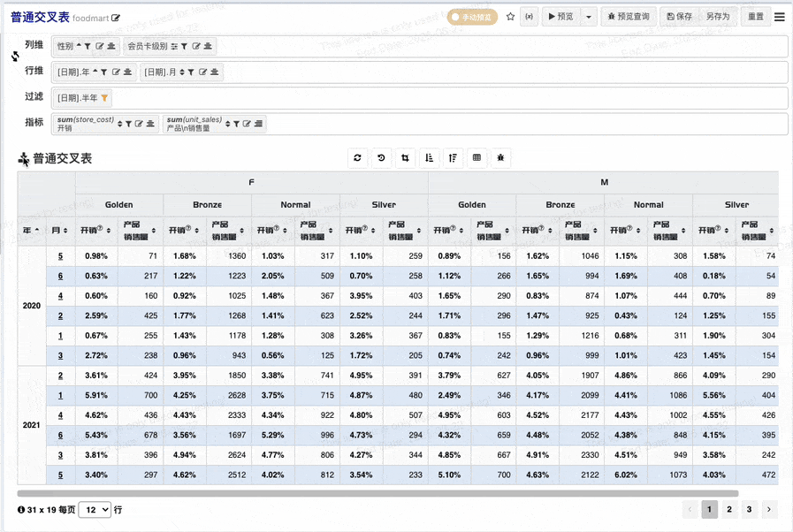Go to page 2 in pagination
793x532 pixels.
point(729,509)
